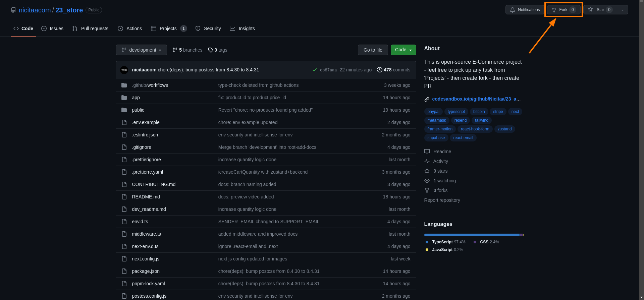Star the 23_store repository
The height and width of the screenshot is (300, 644).
pos(600,10)
